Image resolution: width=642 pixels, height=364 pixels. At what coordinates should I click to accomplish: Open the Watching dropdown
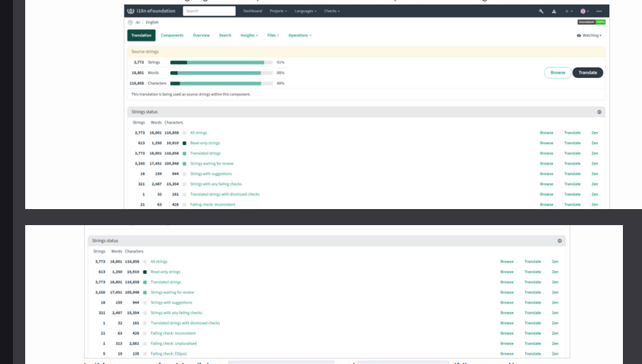pos(589,35)
